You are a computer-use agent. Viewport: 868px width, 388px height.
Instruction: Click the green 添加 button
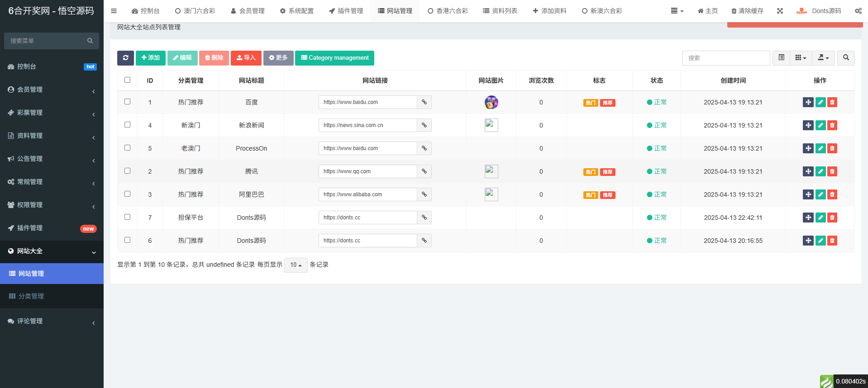pos(150,58)
